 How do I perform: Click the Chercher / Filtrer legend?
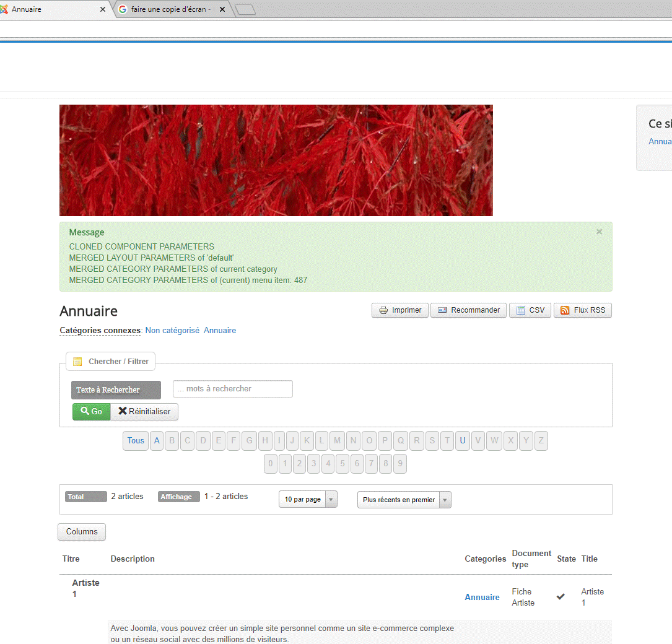pos(111,362)
